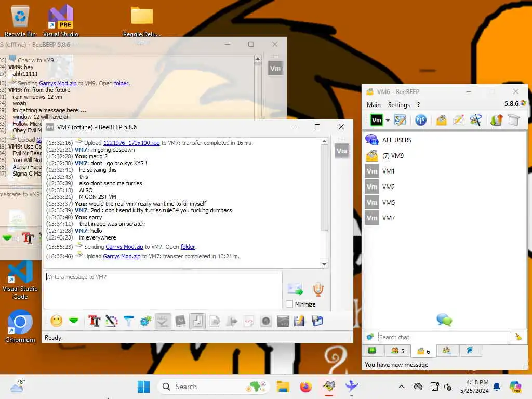Click the blue filter funnel icon in VM7 chat
The image size is (532, 399).
click(129, 321)
